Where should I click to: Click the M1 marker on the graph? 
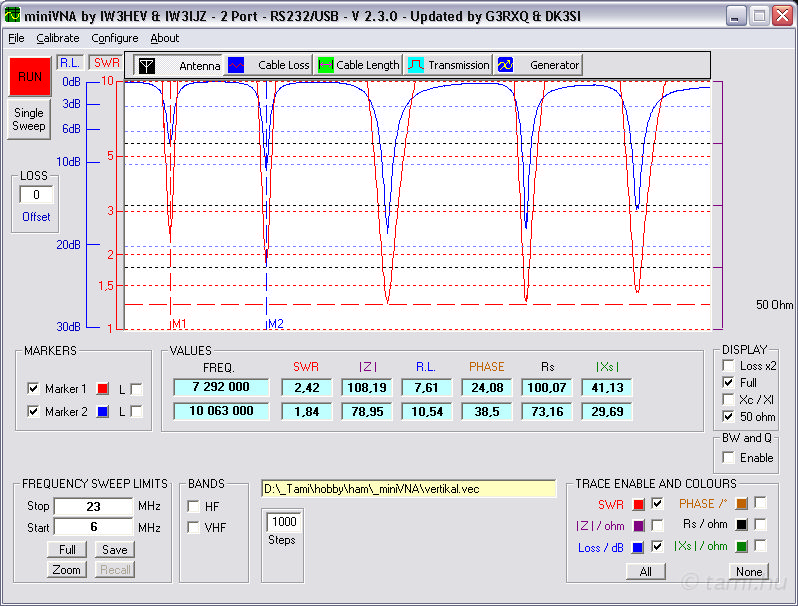179,323
